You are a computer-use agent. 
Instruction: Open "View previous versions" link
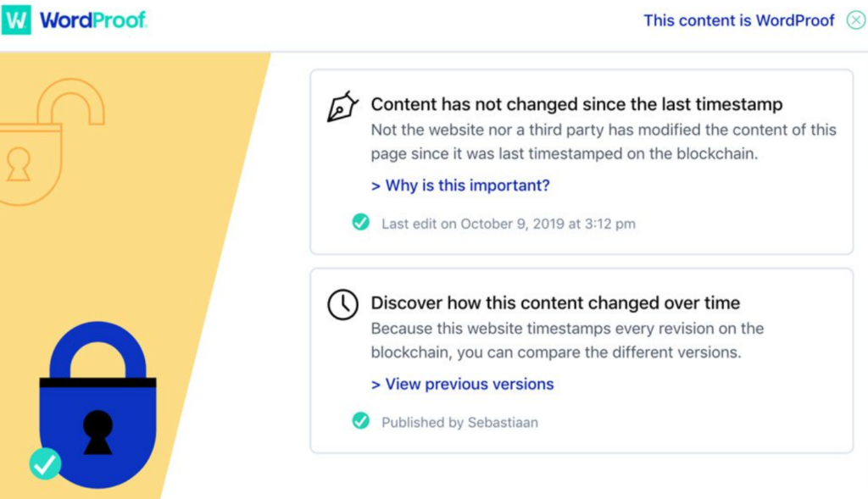[x=470, y=384]
